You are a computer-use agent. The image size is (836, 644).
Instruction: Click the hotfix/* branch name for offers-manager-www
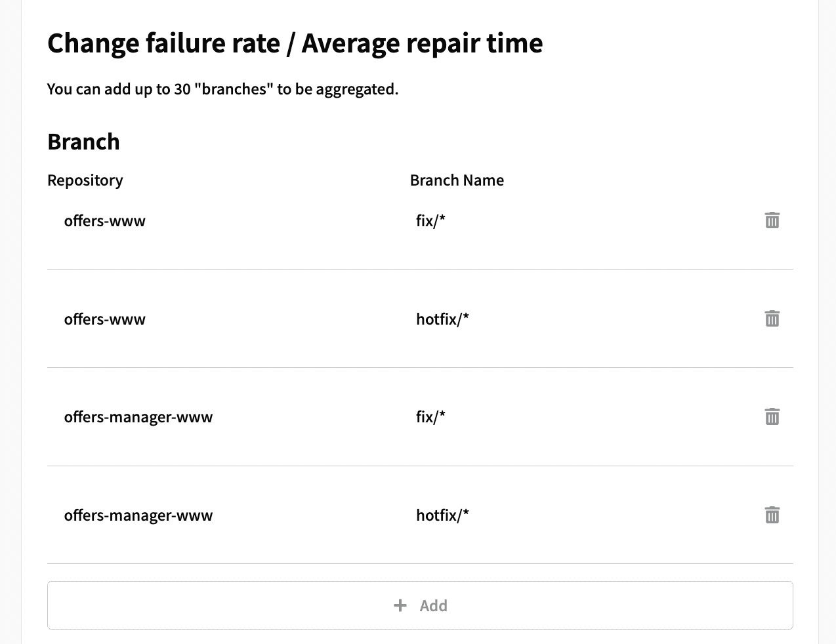443,515
